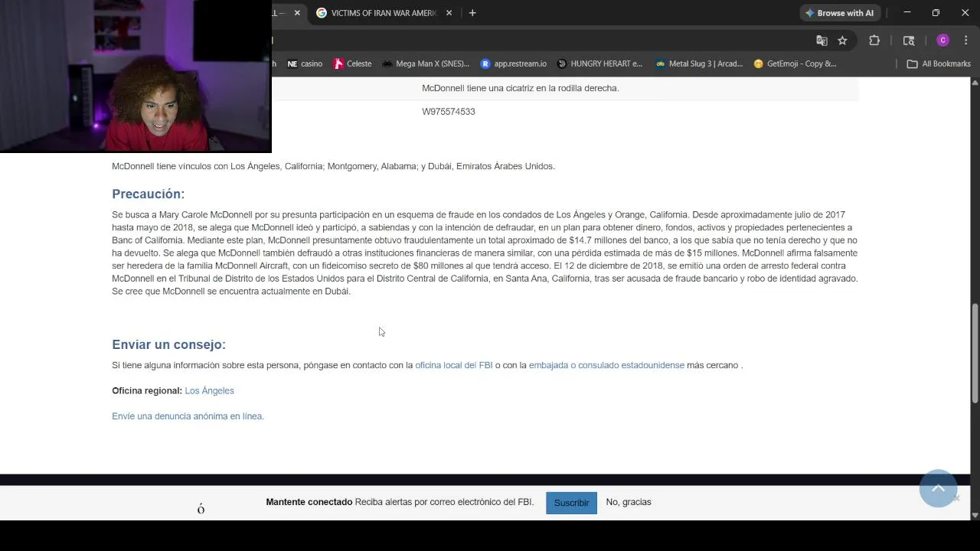Open the app.restream.io bookmark
980x551 pixels.
(513, 64)
